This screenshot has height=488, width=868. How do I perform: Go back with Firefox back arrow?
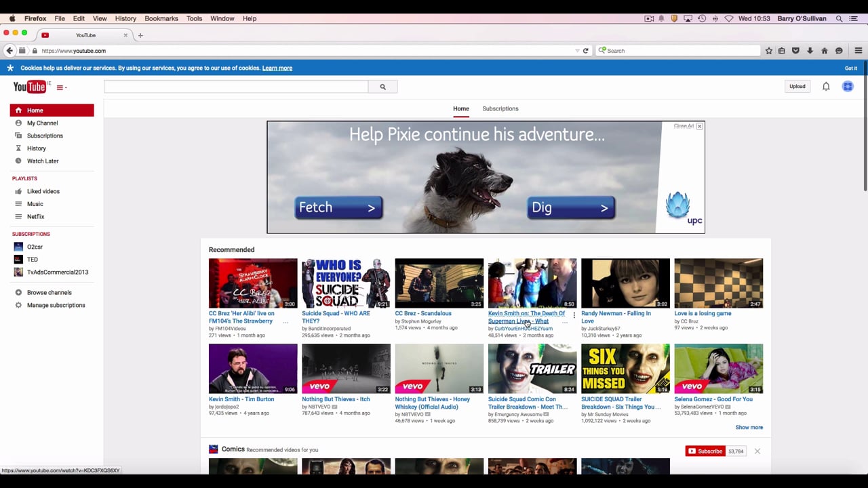[9, 51]
